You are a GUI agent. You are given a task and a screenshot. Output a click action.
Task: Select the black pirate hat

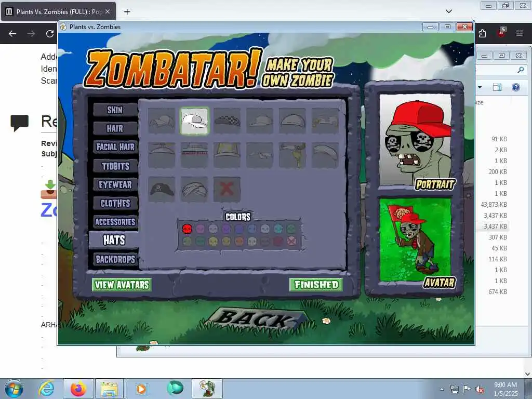[x=162, y=189]
